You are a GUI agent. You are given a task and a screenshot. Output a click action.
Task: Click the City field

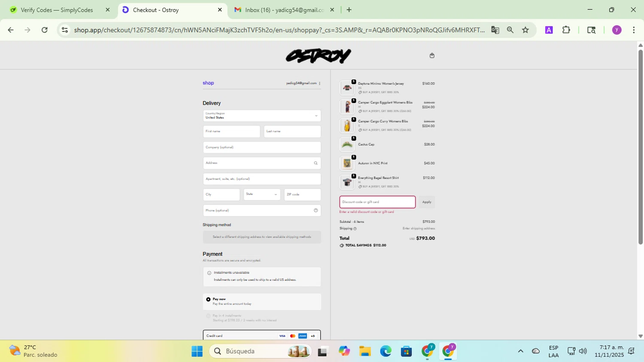click(222, 195)
